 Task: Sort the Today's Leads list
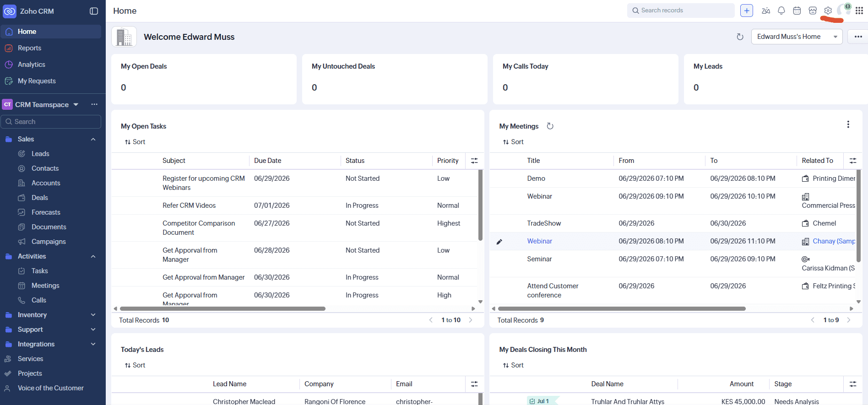(135, 365)
